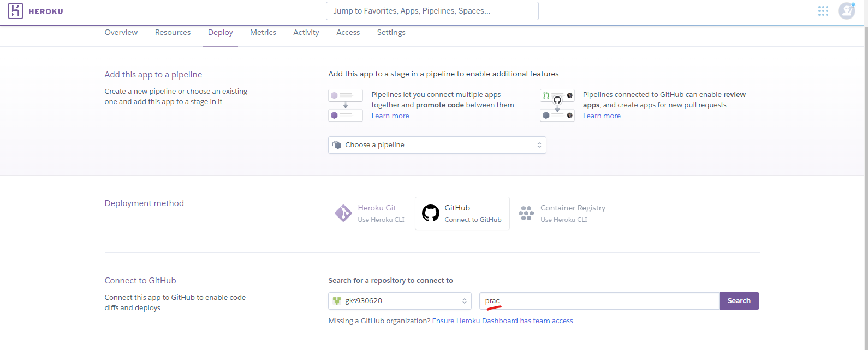This screenshot has height=350, width=868.
Task: Select GitHub Connect to GitHub method
Action: point(462,213)
